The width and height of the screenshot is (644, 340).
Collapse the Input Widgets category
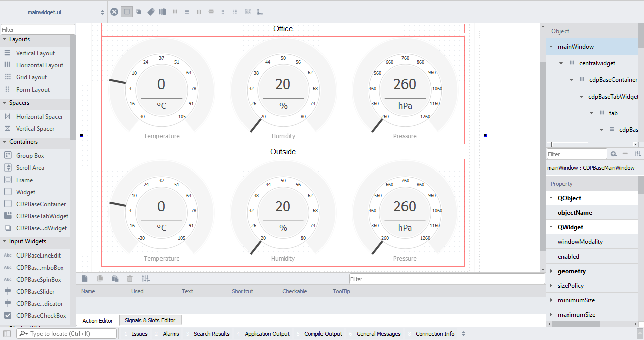tap(4, 241)
